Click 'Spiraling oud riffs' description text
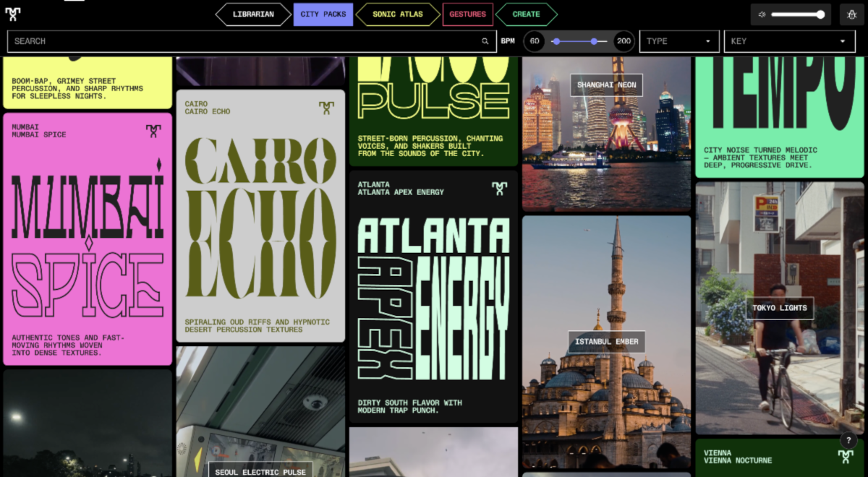 click(257, 325)
